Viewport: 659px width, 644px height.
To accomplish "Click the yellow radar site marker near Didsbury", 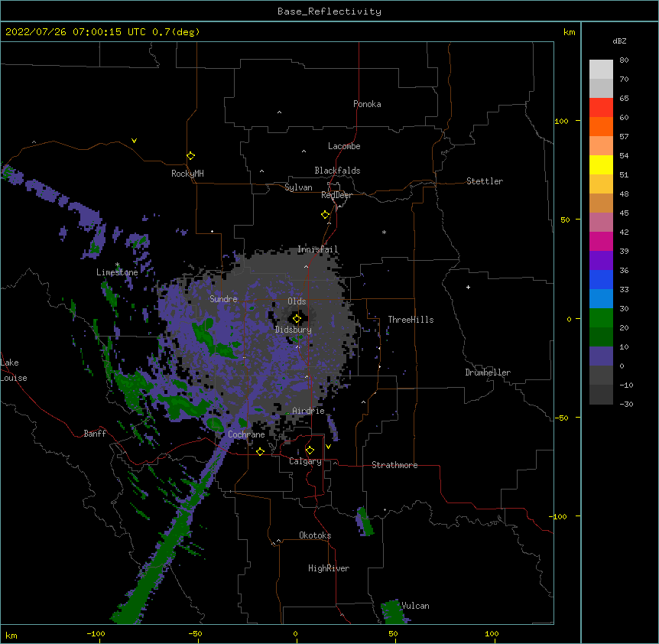I will 297,319.
